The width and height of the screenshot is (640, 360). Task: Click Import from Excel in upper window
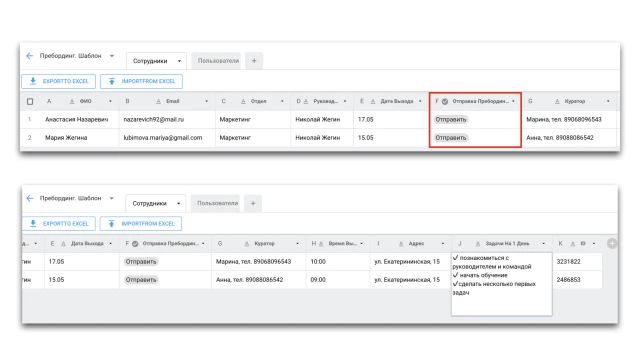(x=141, y=81)
